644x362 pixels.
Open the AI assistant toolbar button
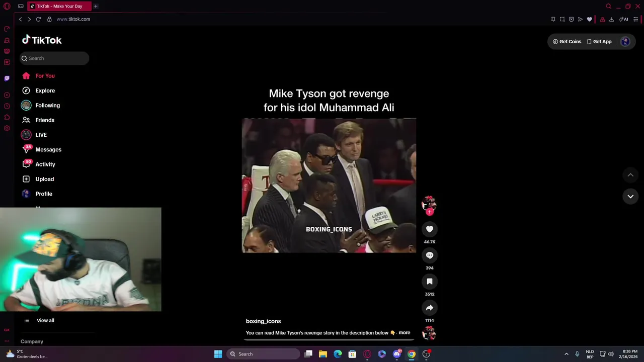pyautogui.click(x=624, y=20)
